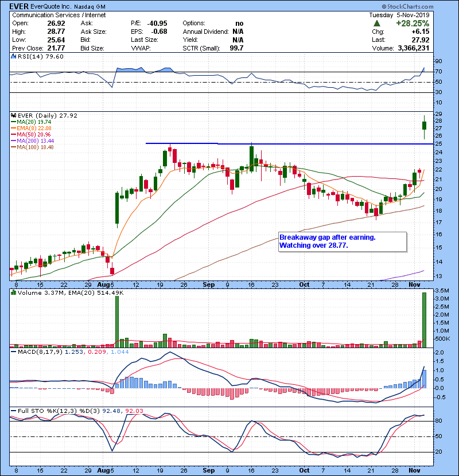Click the Nasdaq GM exchange label

click(89, 6)
